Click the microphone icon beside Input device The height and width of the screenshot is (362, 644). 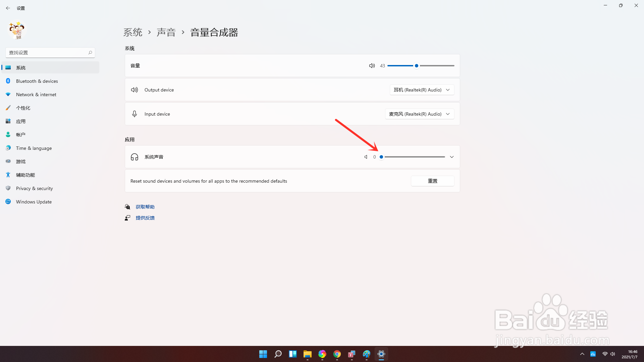coord(135,114)
